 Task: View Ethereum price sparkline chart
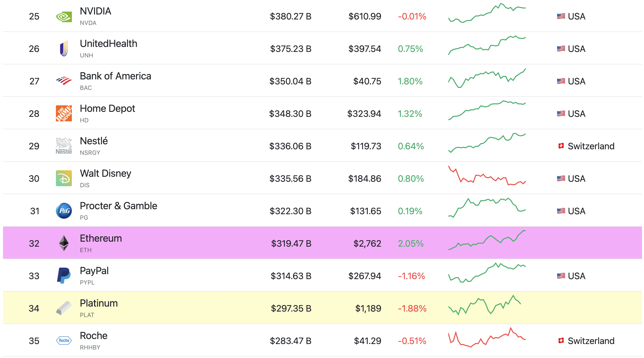[x=487, y=240]
